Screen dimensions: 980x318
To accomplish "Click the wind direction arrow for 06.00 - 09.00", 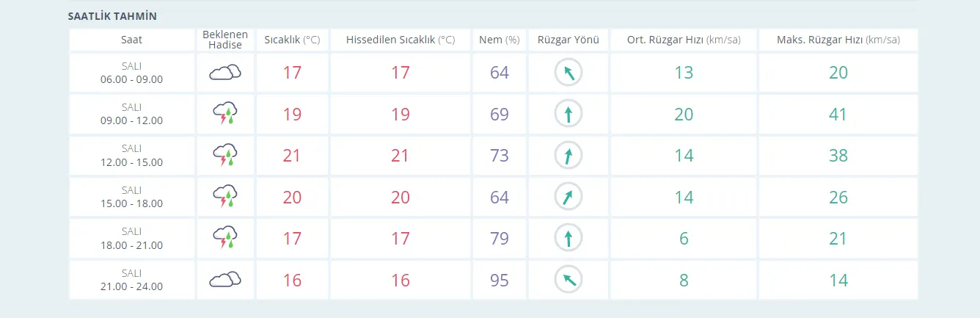I will 568,72.
